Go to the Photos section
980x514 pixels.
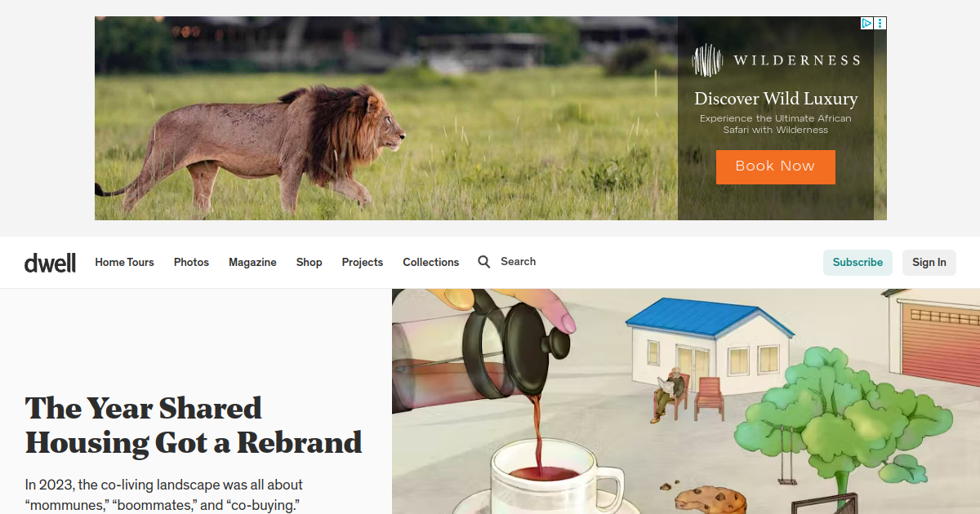pyautogui.click(x=191, y=262)
